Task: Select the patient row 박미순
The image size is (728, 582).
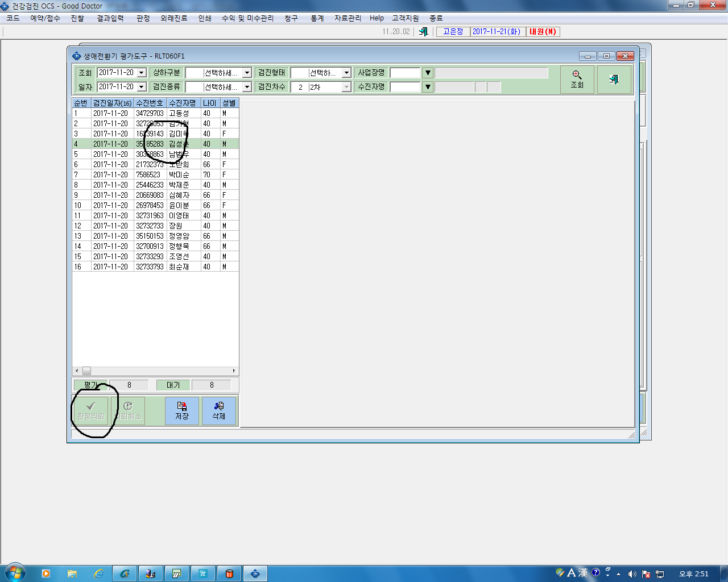Action: pyautogui.click(x=155, y=174)
